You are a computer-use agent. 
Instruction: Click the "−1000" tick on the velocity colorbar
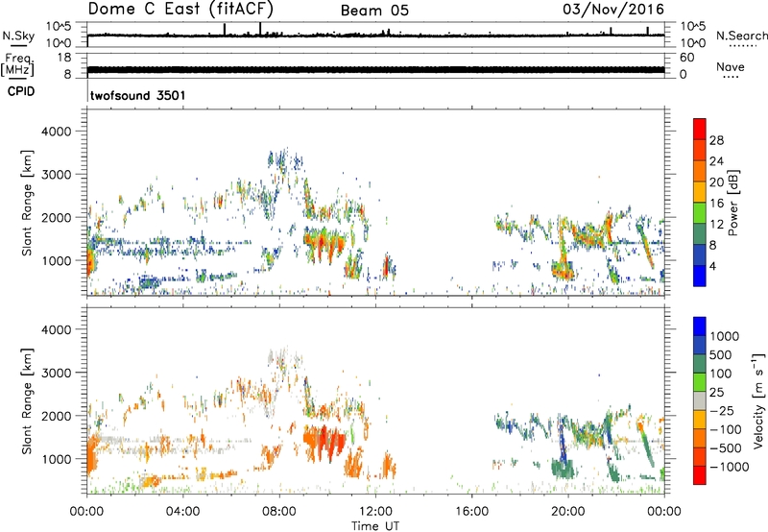pyautogui.click(x=730, y=467)
